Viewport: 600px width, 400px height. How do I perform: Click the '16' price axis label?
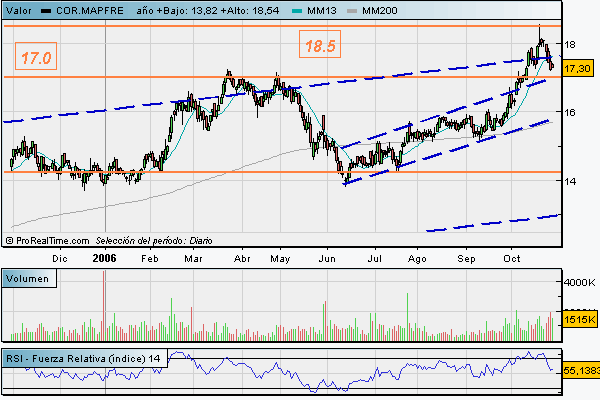[x=569, y=112]
